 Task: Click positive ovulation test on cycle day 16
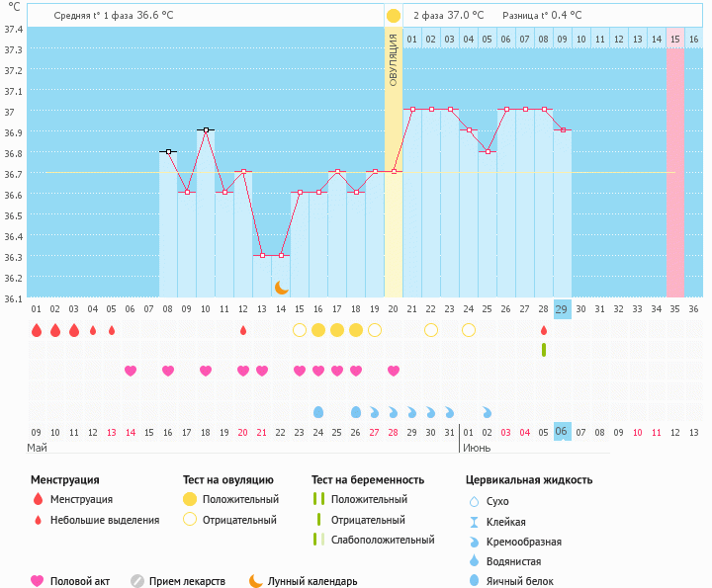[318, 330]
